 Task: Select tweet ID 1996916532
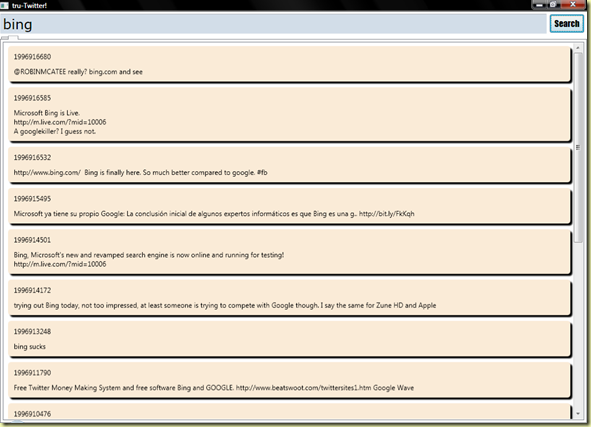(x=32, y=158)
